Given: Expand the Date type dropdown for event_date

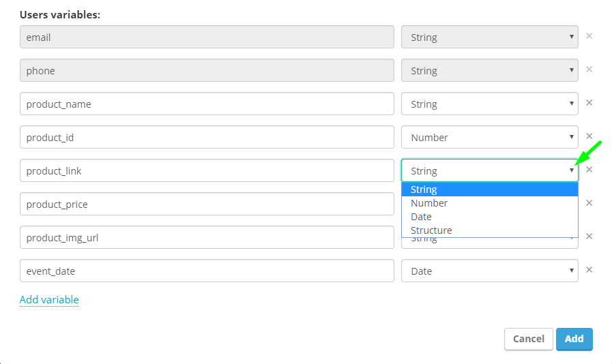Looking at the screenshot, I should 489,271.
